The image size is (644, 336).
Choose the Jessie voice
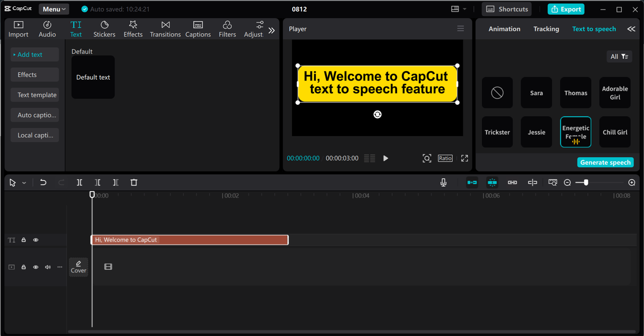[536, 132]
